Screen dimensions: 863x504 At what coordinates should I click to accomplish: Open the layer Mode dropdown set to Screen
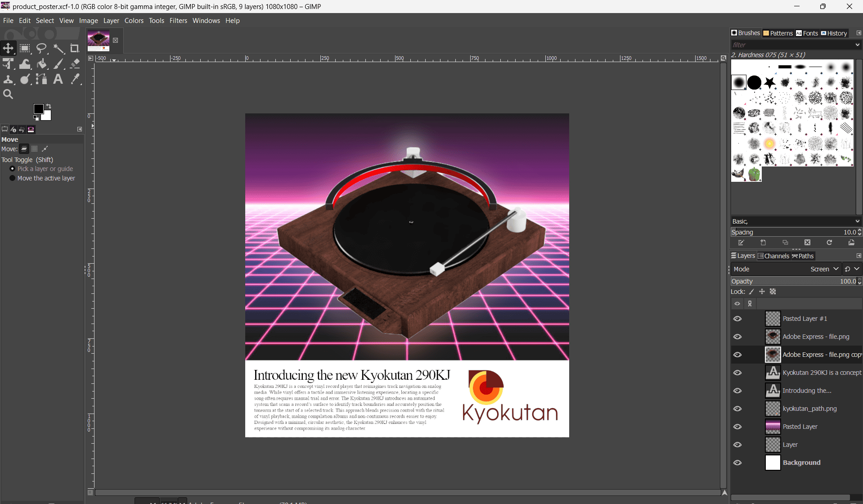point(823,269)
